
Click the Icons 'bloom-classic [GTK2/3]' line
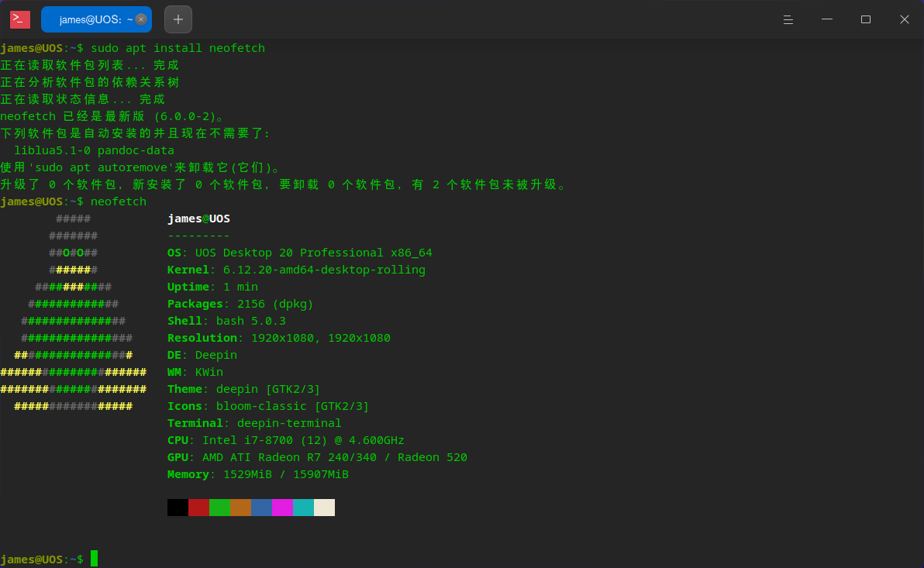[x=268, y=407]
